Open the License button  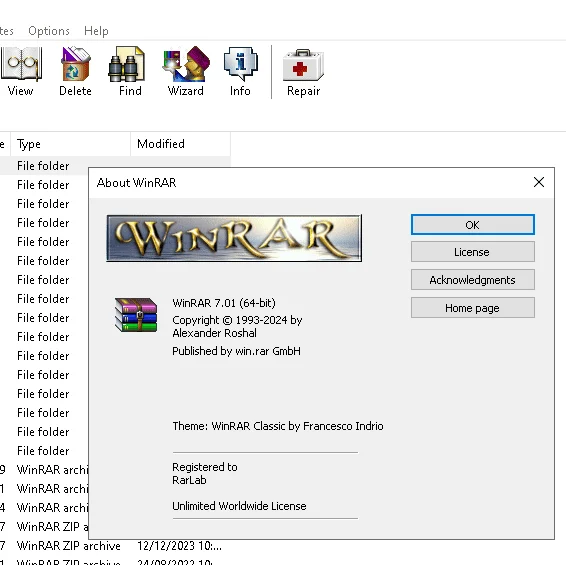[x=473, y=252]
